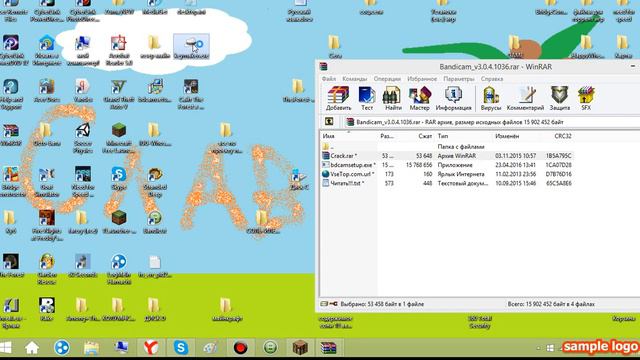Image resolution: width=640 pixels, height=360 pixels.
Task: Select the Crack.rar file row
Action: pos(447,156)
